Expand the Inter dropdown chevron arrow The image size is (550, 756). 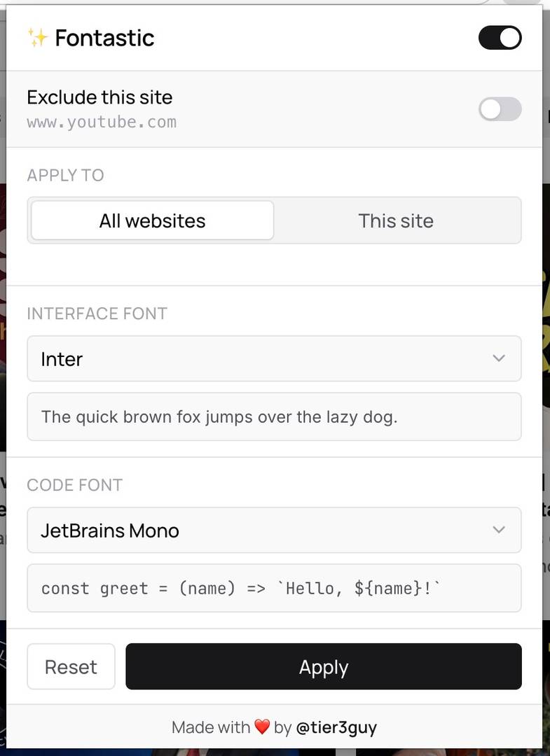499,358
